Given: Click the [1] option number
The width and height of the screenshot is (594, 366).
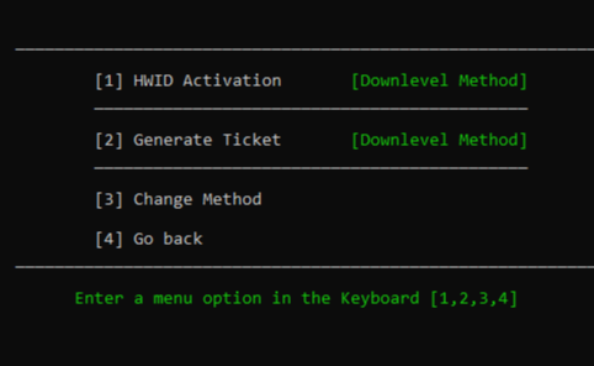Looking at the screenshot, I should [x=109, y=81].
